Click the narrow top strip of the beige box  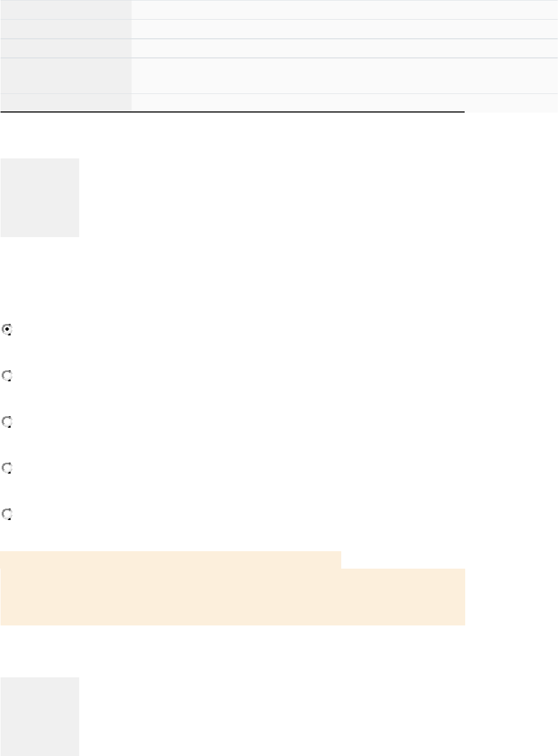(170, 560)
